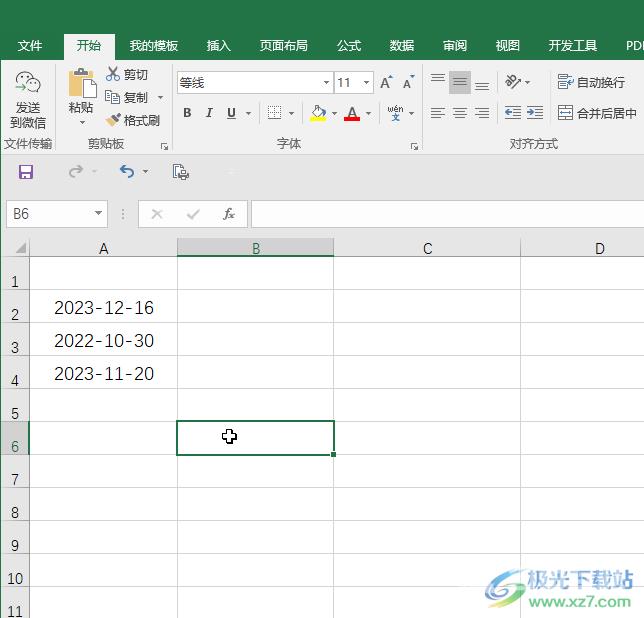
Task: Toggle bold formatting
Action: click(x=187, y=113)
